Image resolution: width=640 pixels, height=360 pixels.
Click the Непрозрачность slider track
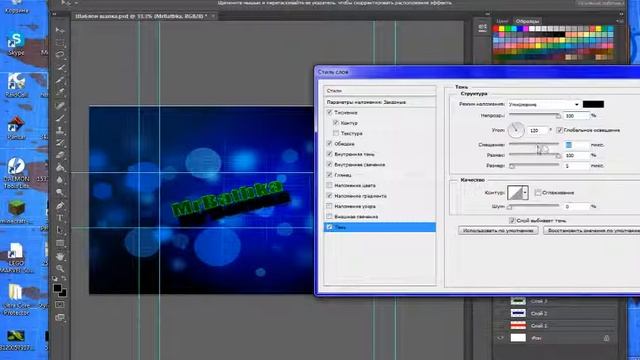click(x=534, y=116)
